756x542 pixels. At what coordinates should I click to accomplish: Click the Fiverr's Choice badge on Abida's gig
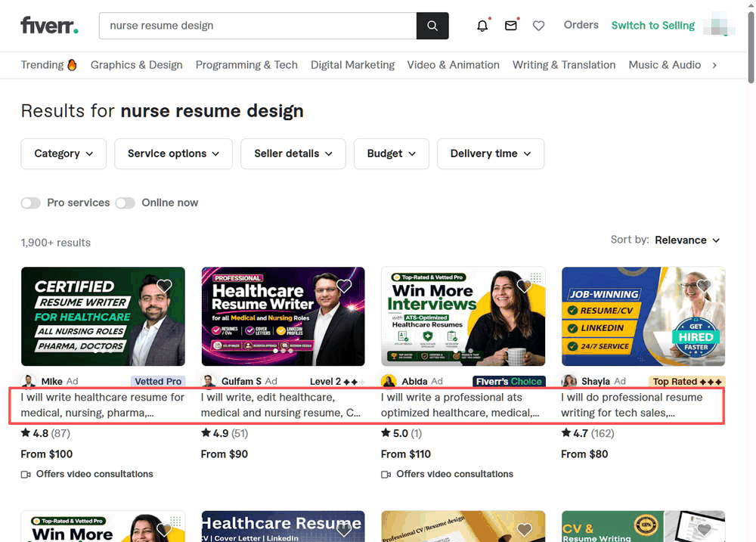[x=509, y=382]
